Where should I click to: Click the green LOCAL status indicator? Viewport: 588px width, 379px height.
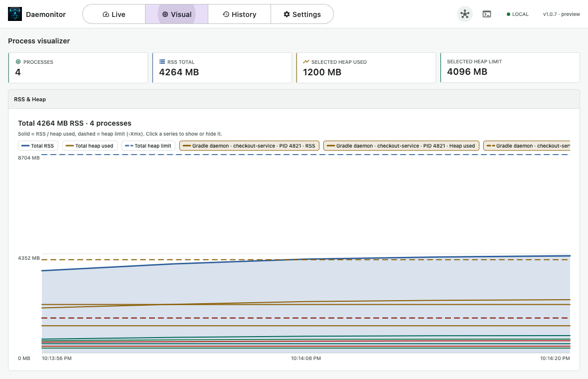pyautogui.click(x=518, y=14)
